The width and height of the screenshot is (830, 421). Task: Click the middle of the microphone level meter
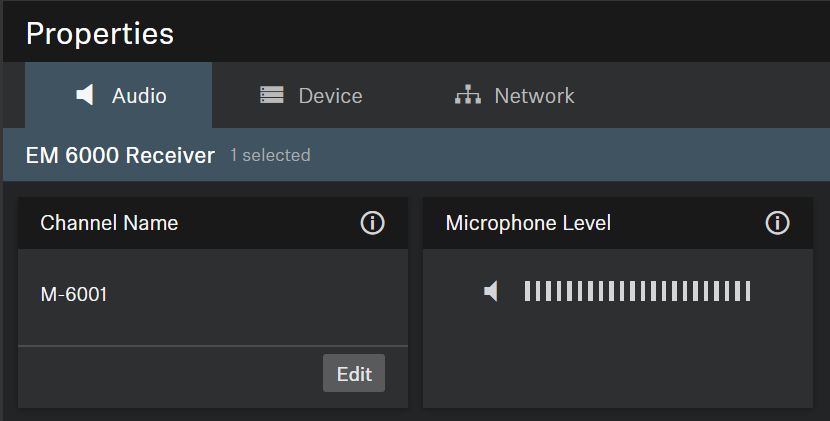pos(637,292)
